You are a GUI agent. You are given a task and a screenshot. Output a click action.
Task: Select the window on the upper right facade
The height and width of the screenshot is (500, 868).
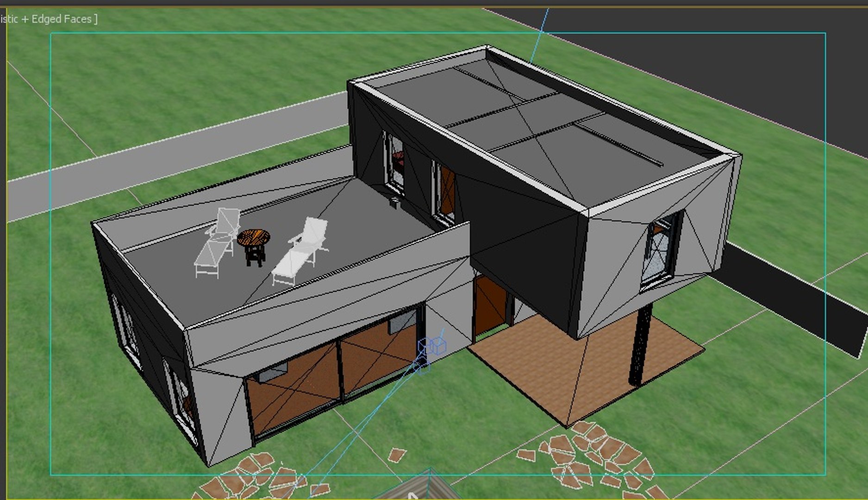tap(661, 251)
